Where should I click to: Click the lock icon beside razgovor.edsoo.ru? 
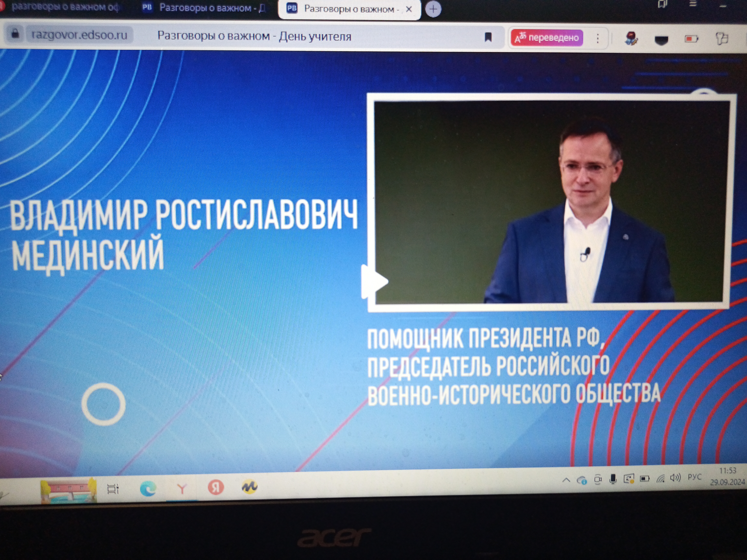15,34
